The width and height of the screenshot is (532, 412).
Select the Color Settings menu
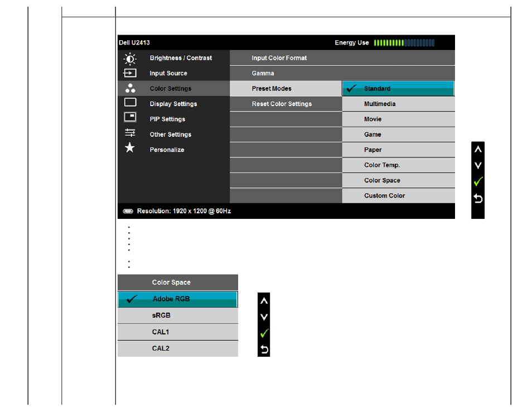click(174, 89)
